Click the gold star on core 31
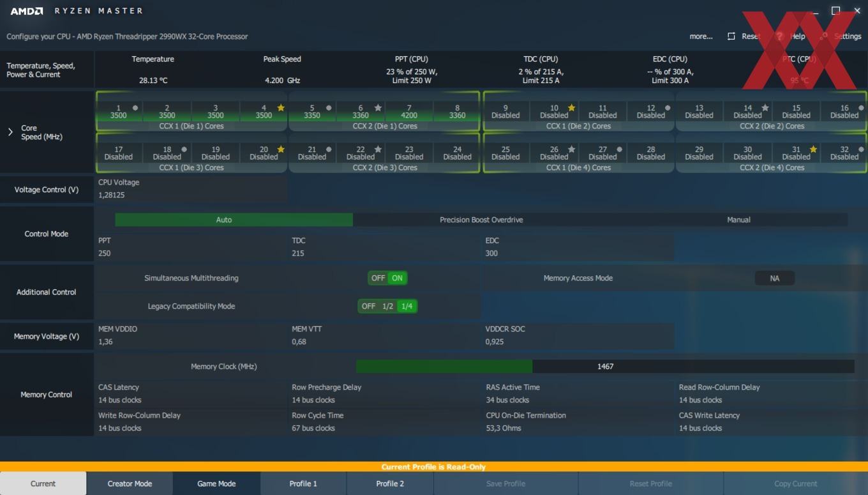868x495 pixels. click(x=813, y=149)
